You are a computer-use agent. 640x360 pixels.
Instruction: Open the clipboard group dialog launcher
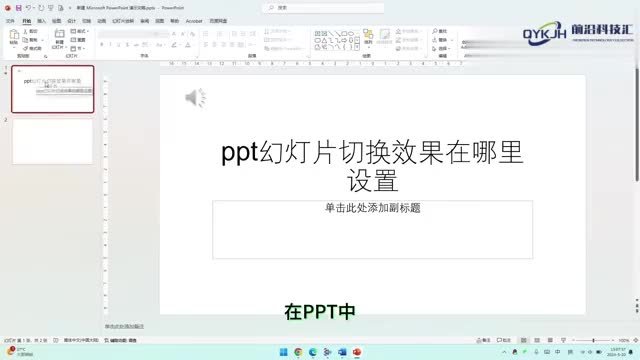pos(45,56)
